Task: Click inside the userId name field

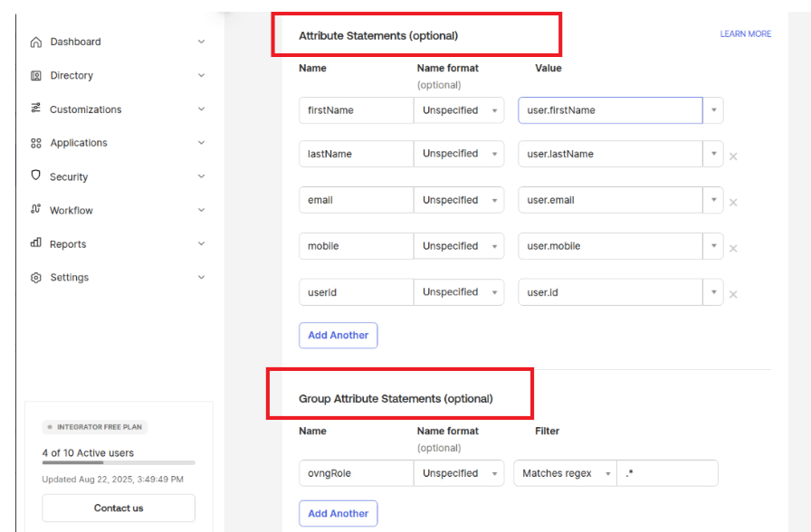Action: tap(355, 291)
